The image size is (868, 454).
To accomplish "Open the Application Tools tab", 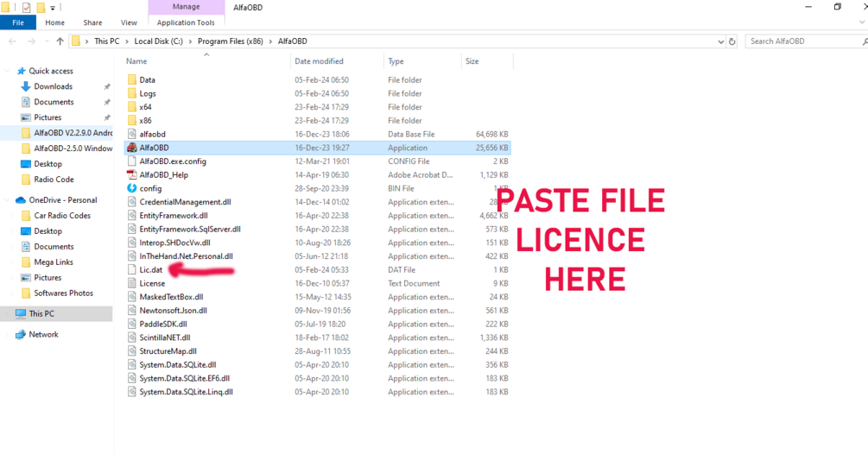I will tap(186, 22).
